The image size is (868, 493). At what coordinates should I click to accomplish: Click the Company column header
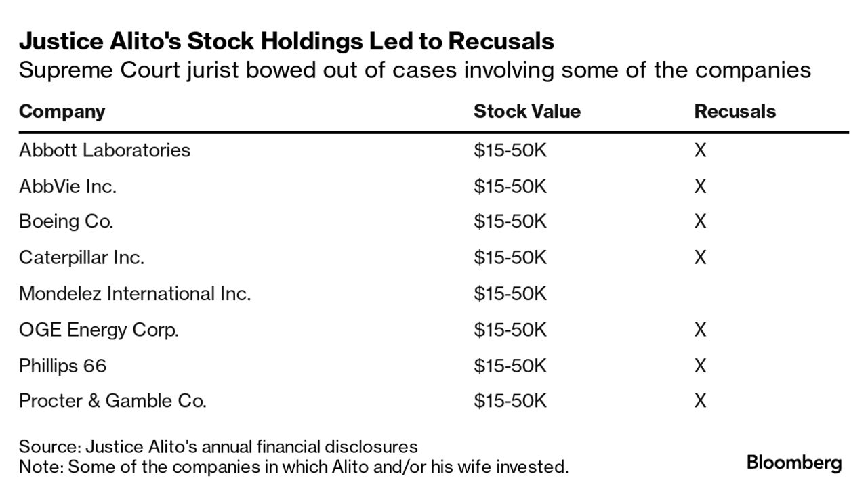62,112
